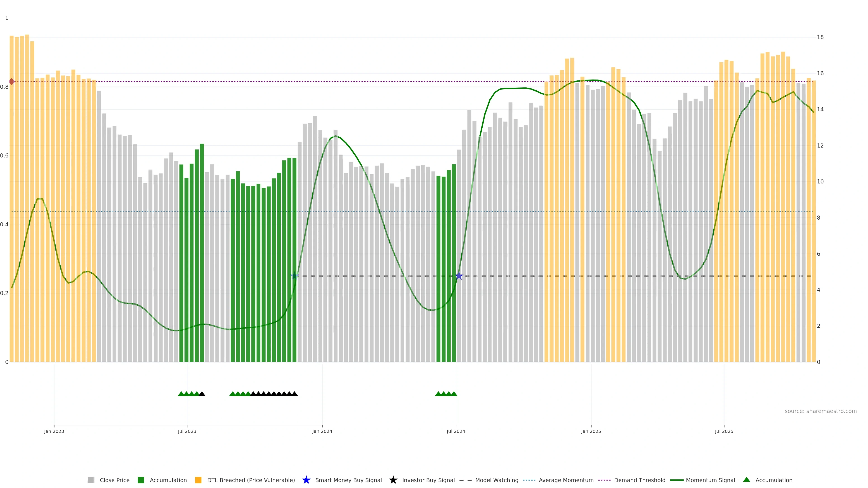Screen dimensions: 868x488
Task: Click the orange DTL Breached swatch in legend
Action: [198, 480]
